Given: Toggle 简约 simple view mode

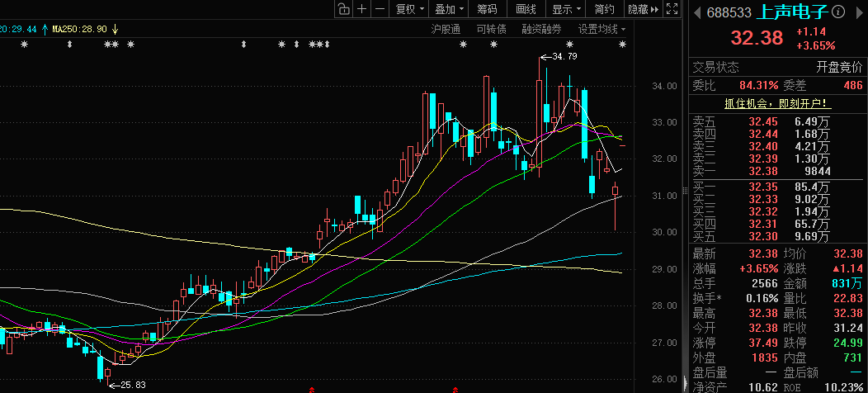Looking at the screenshot, I should [604, 9].
